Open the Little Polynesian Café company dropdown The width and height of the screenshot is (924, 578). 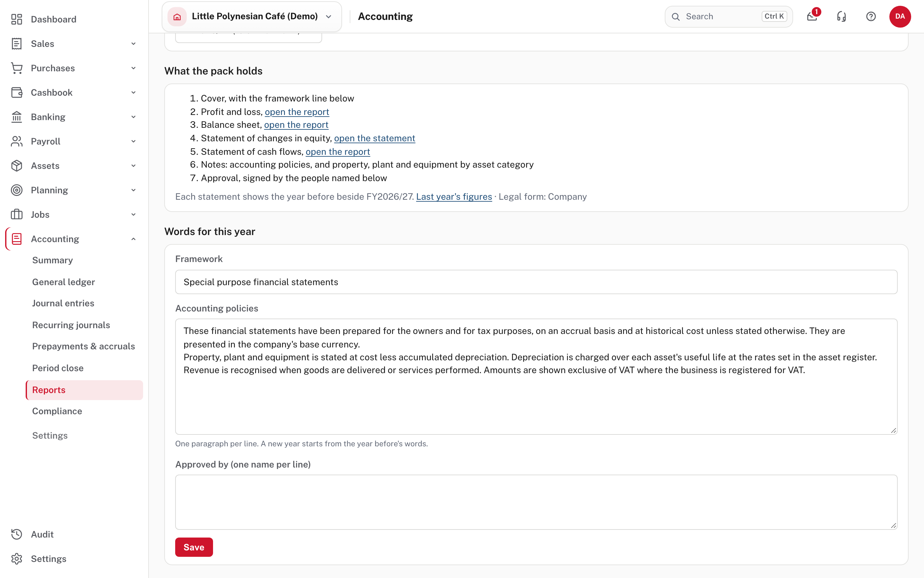[252, 16]
